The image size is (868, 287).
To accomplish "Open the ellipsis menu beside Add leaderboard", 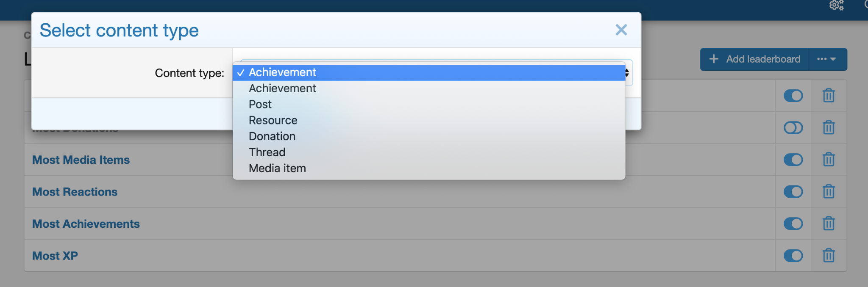I will 826,59.
